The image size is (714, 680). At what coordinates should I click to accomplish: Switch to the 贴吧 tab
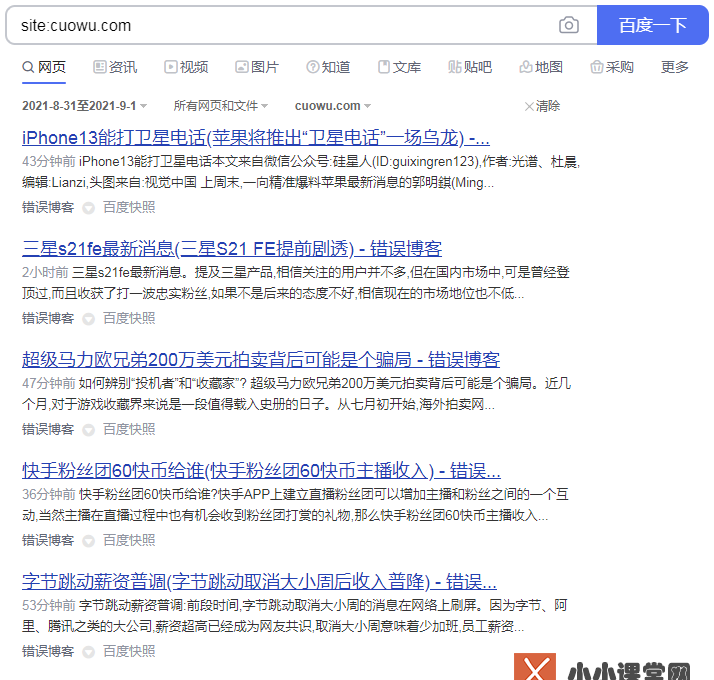[470, 67]
